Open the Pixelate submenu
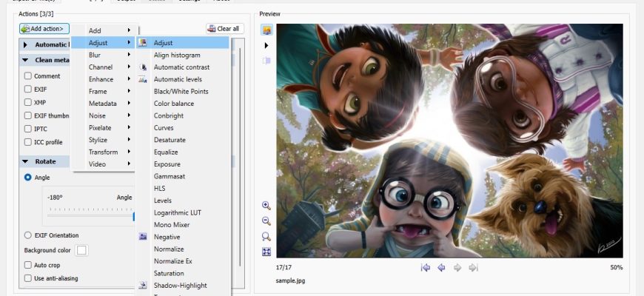This screenshot has width=644, height=296. [x=103, y=128]
